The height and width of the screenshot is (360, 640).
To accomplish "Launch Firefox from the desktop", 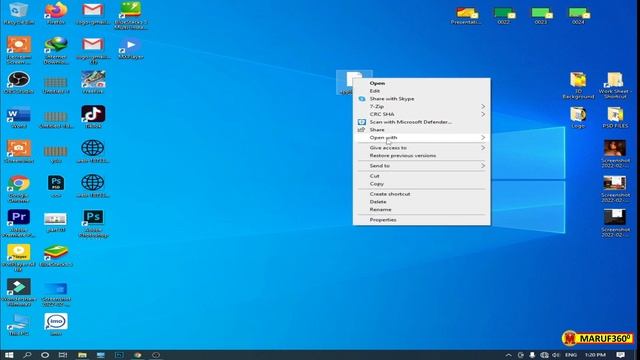I will click(56, 13).
